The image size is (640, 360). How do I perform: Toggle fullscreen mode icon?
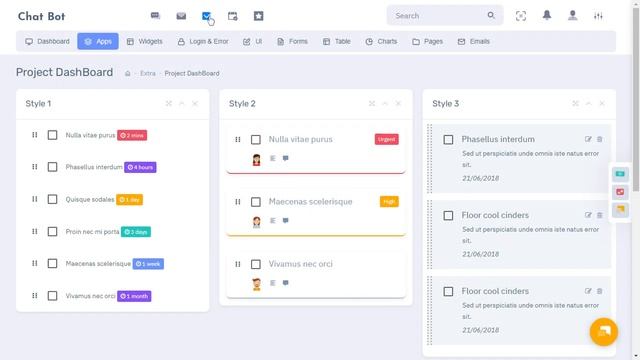521,16
